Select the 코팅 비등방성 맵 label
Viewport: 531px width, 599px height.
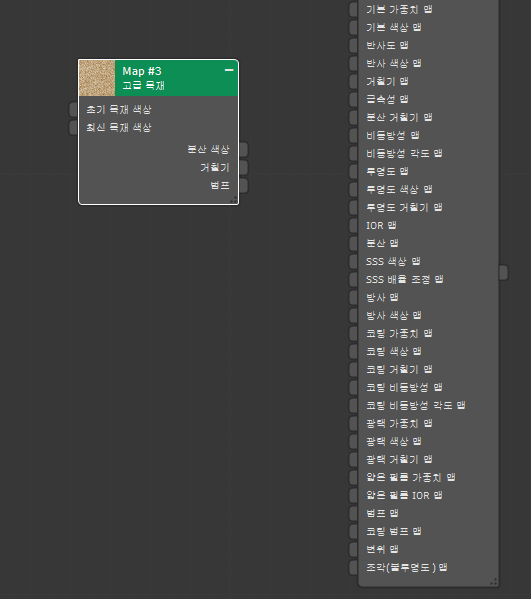point(404,387)
